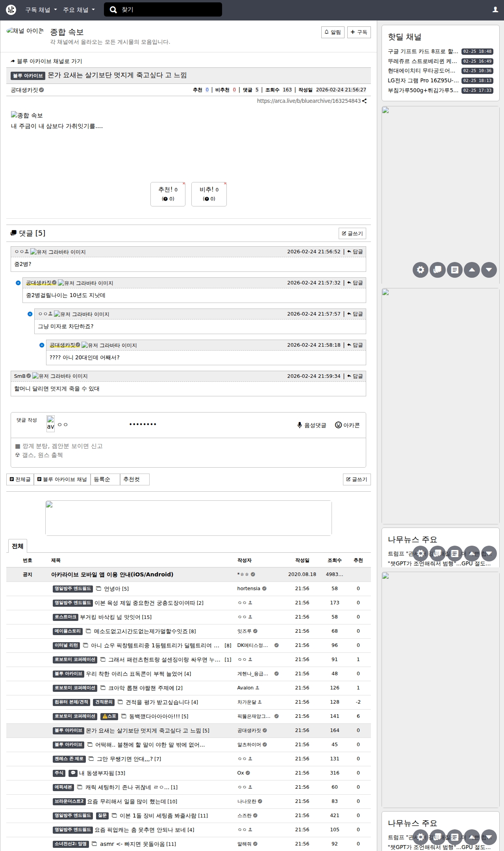Screen dimensions: 504x851
Task: Open the post 메소도없고시간도없는제가멀할수잇죠 [8]
Action: pos(145,632)
